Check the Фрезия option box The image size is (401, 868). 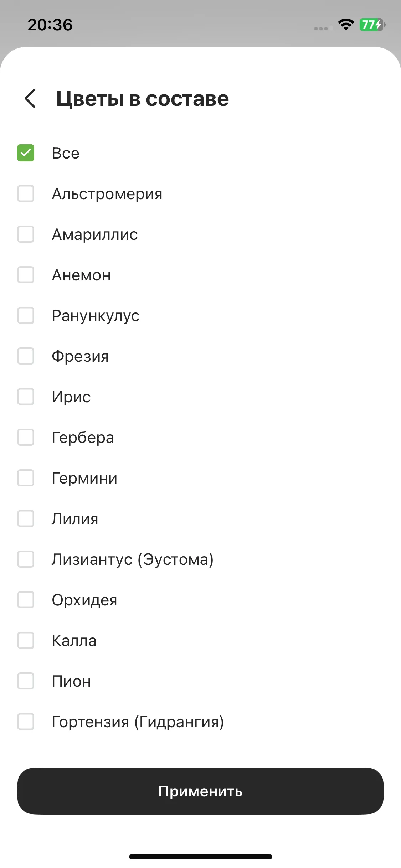26,356
